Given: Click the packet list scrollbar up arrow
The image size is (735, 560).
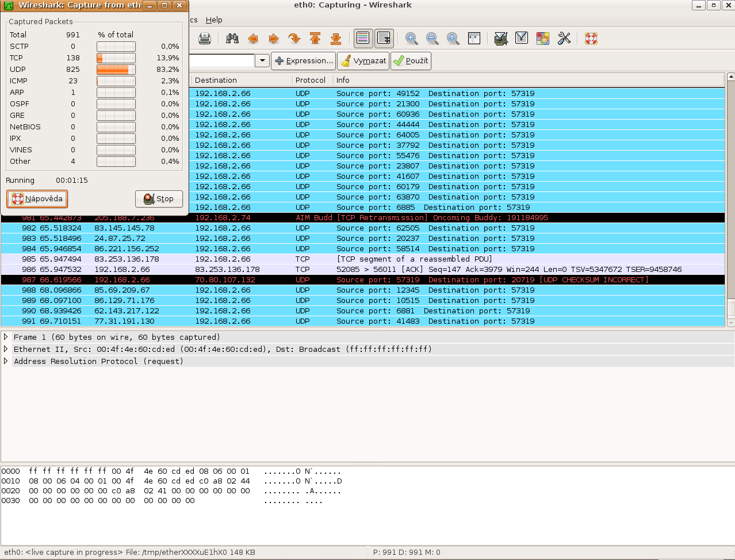Looking at the screenshot, I should pos(731,77).
